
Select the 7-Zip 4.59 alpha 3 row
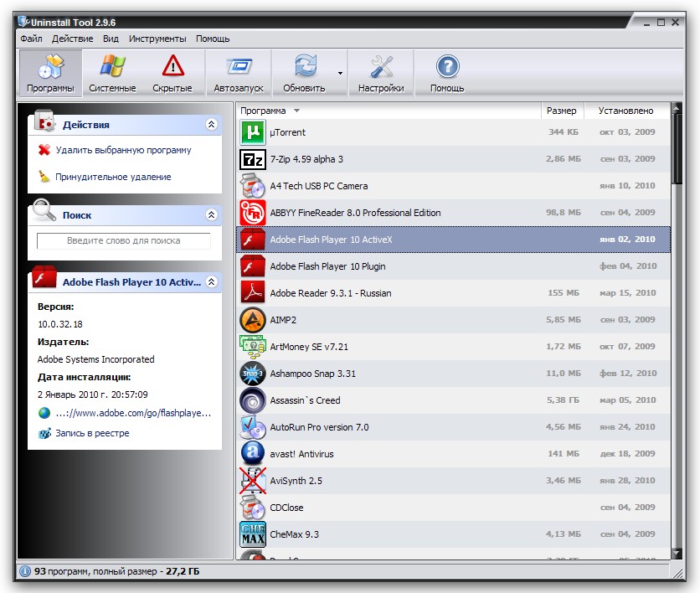point(453,159)
